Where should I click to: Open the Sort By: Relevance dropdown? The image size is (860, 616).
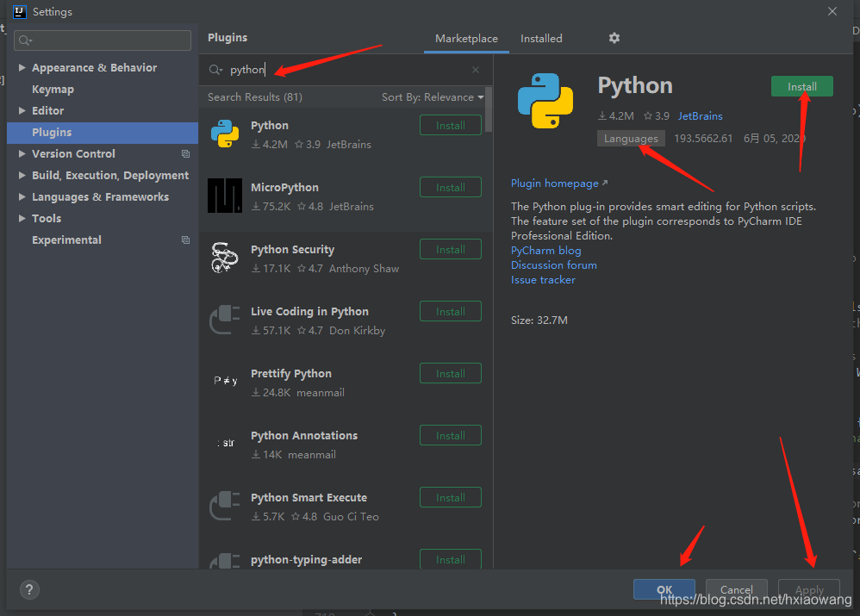433,97
